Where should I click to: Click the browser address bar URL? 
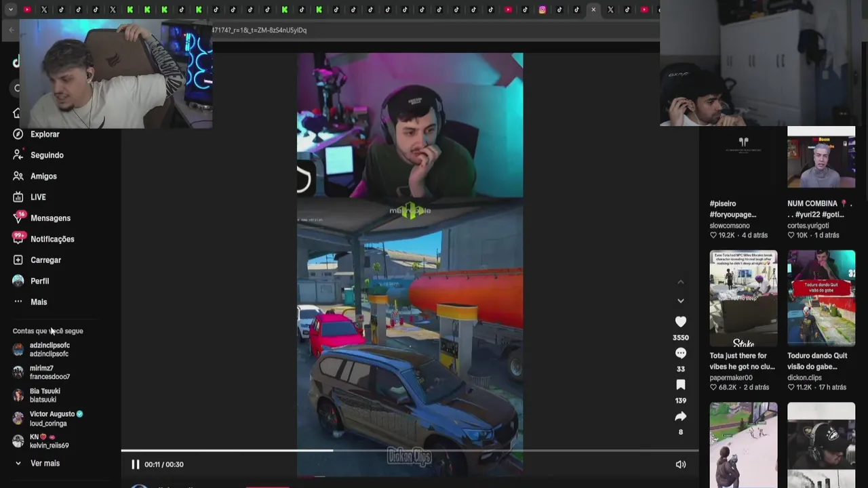point(259,30)
